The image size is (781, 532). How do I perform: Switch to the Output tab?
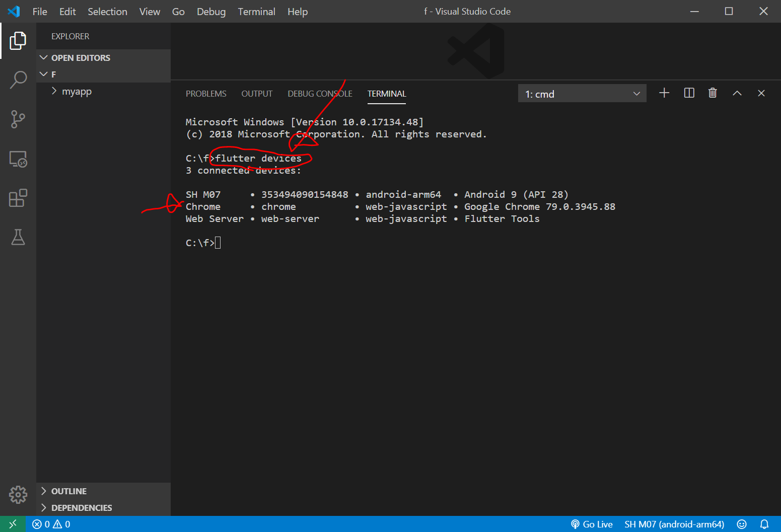click(x=257, y=94)
